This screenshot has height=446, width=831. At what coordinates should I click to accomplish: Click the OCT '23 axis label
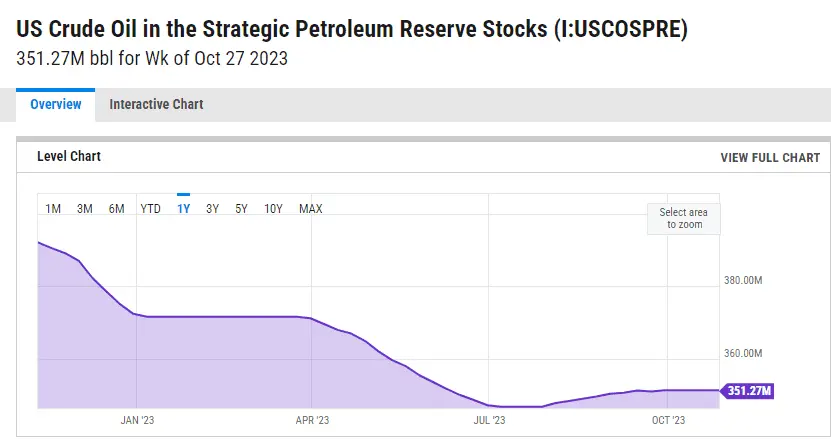668,420
